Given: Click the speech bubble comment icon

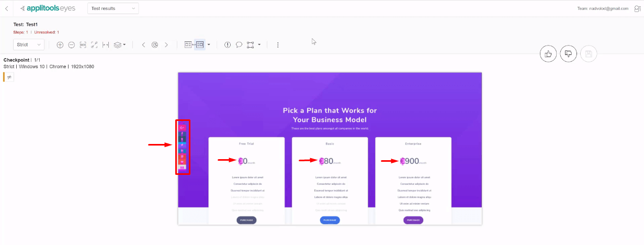Looking at the screenshot, I should coord(239,45).
